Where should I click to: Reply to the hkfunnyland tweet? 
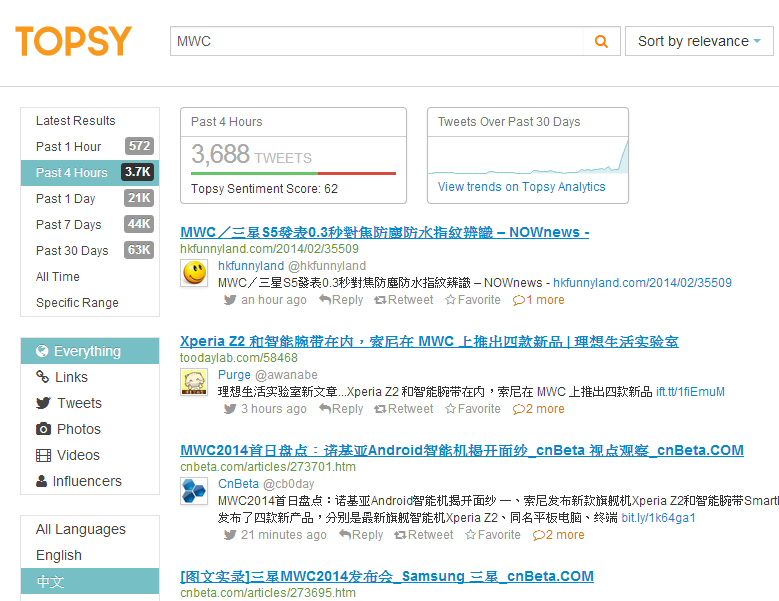341,300
